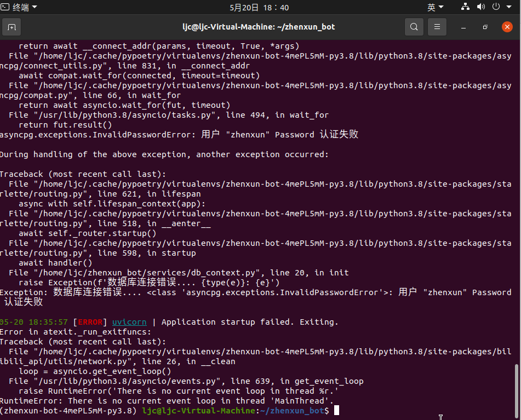The height and width of the screenshot is (420, 521).
Task: Open the terminal hamburger menu
Action: click(437, 26)
